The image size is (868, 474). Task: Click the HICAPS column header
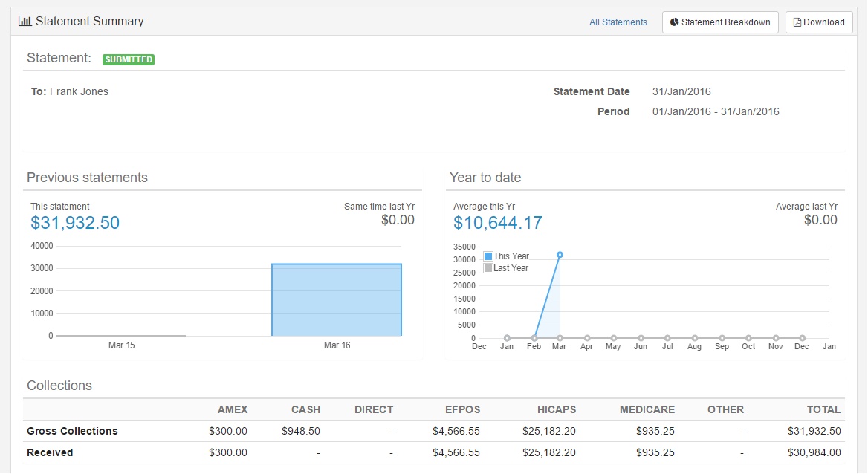(557, 410)
